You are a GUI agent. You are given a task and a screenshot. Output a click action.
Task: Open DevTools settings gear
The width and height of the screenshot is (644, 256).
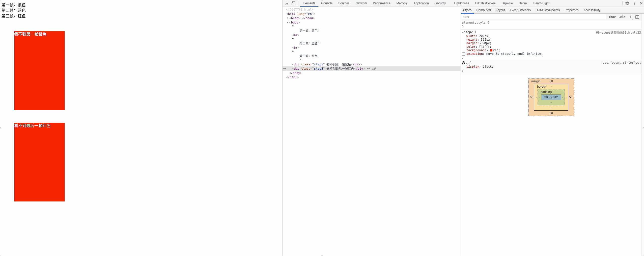(627, 3)
